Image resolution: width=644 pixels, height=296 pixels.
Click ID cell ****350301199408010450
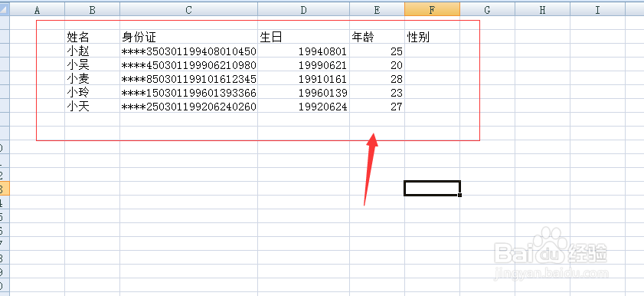(188, 51)
